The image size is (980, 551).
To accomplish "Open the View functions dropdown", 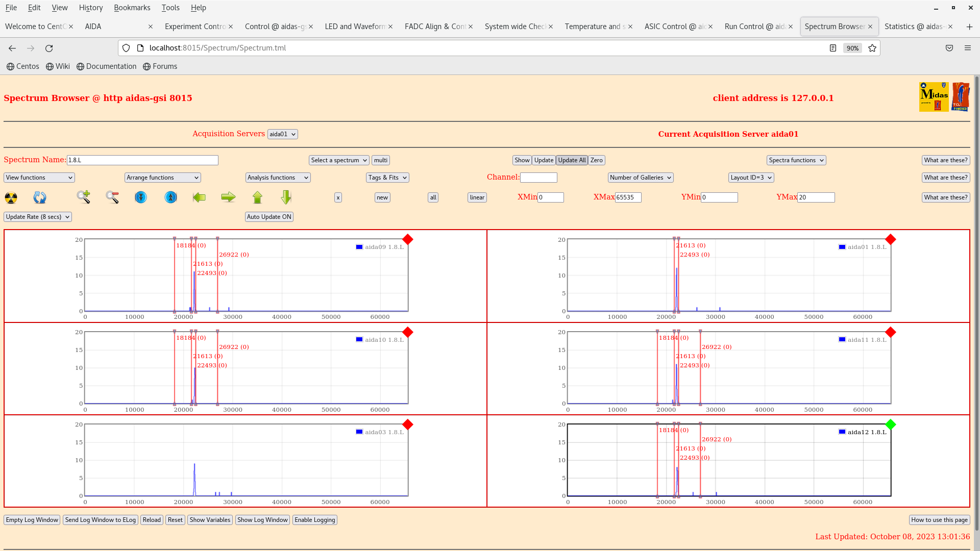I will click(x=39, y=178).
